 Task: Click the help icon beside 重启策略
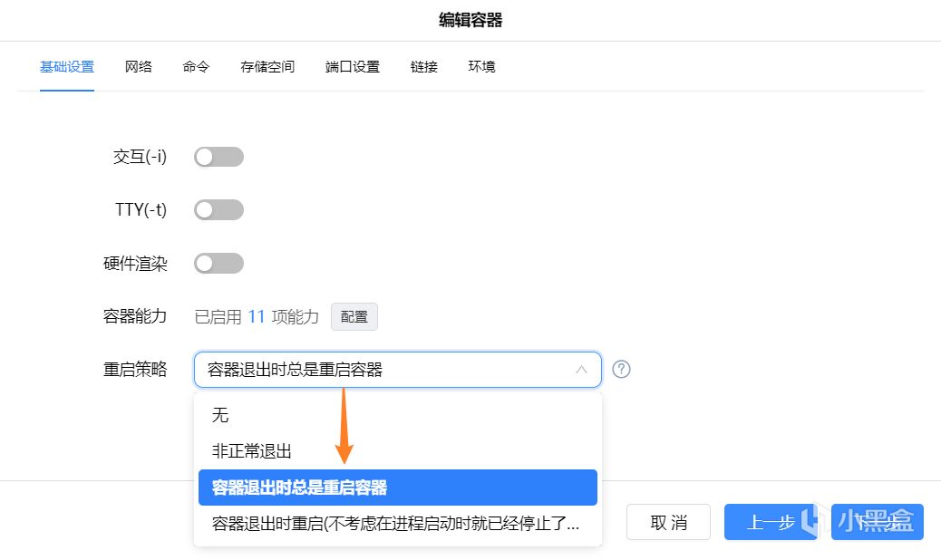coord(621,370)
